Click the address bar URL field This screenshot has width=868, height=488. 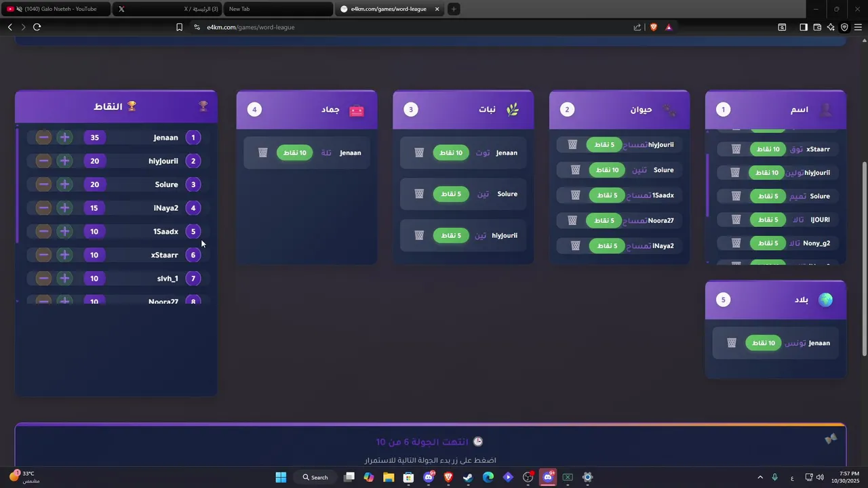click(x=414, y=27)
